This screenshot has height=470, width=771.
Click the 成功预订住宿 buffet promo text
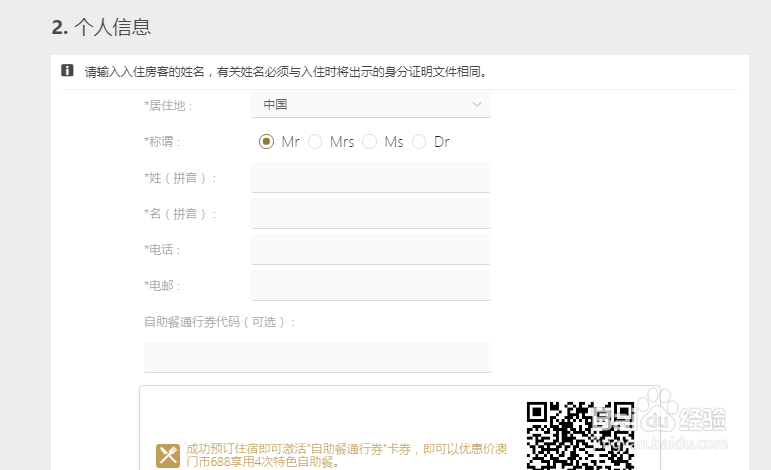(x=347, y=455)
